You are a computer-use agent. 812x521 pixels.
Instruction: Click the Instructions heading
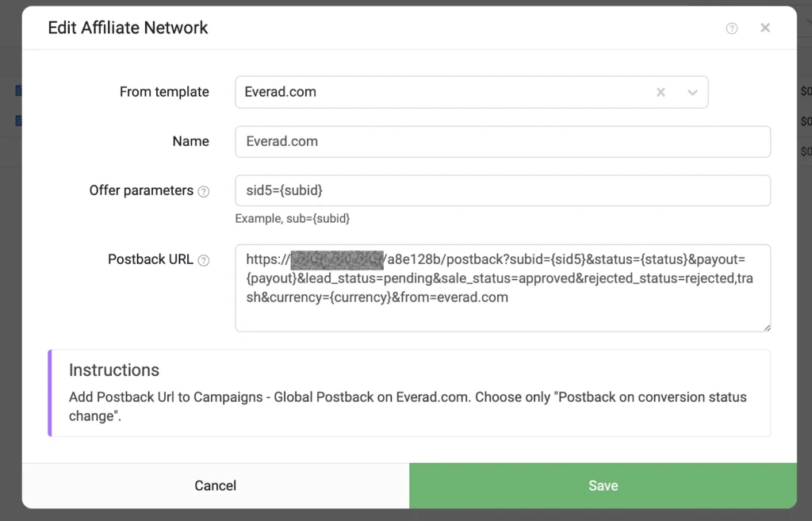tap(114, 370)
